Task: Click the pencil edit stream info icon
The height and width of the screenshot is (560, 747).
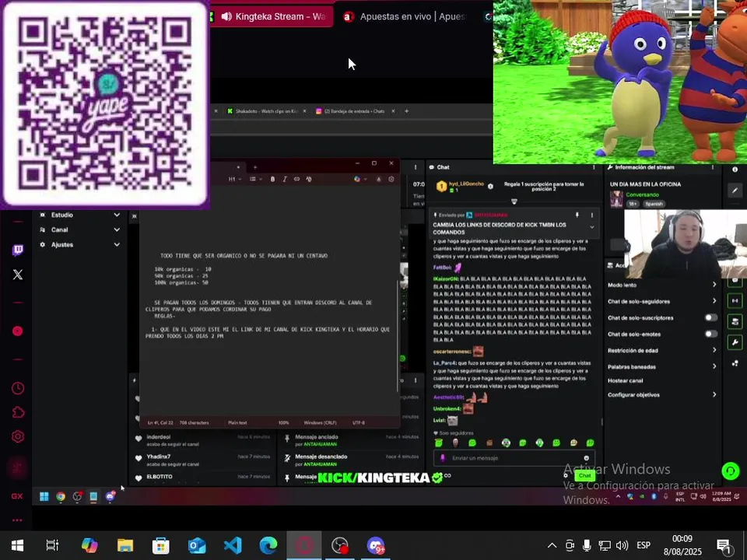Action: (735, 191)
